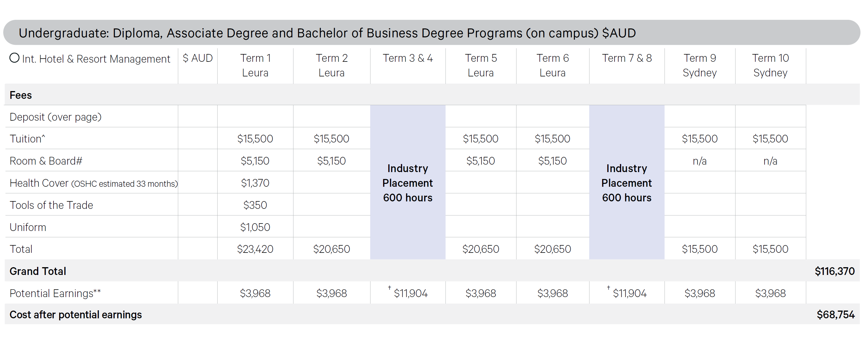
Task: Click the Uniform cost $1,050
Action: pyautogui.click(x=255, y=227)
